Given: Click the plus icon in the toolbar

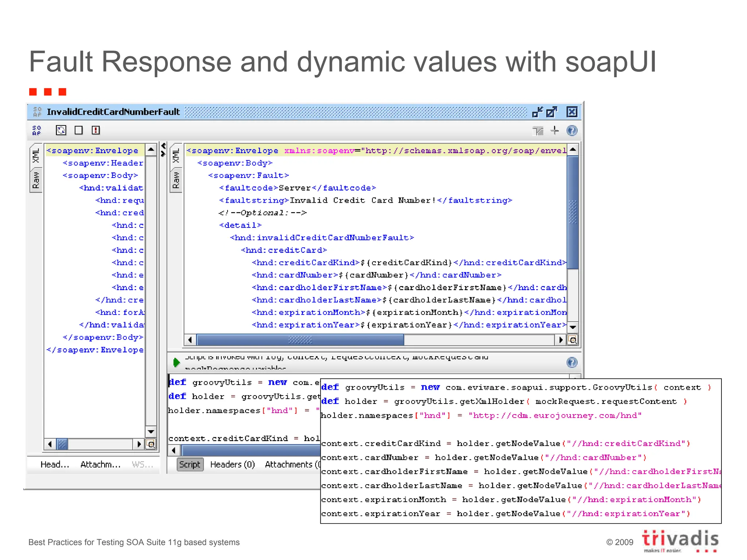Looking at the screenshot, I should (555, 130).
